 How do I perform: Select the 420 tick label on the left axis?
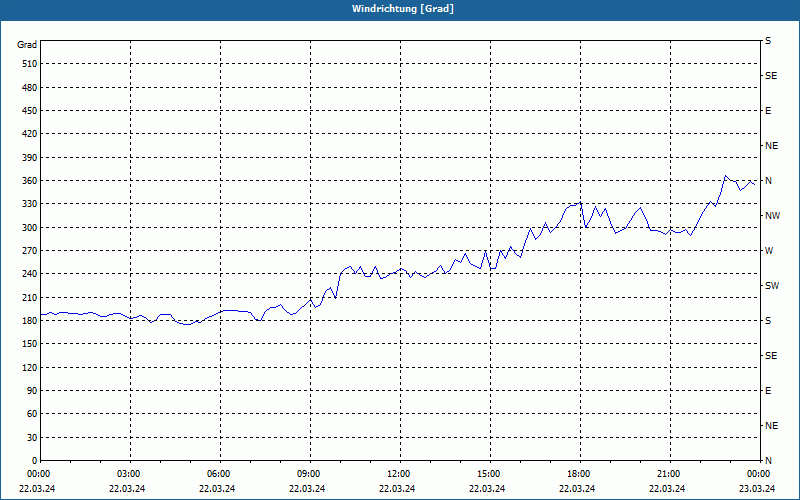coord(30,134)
